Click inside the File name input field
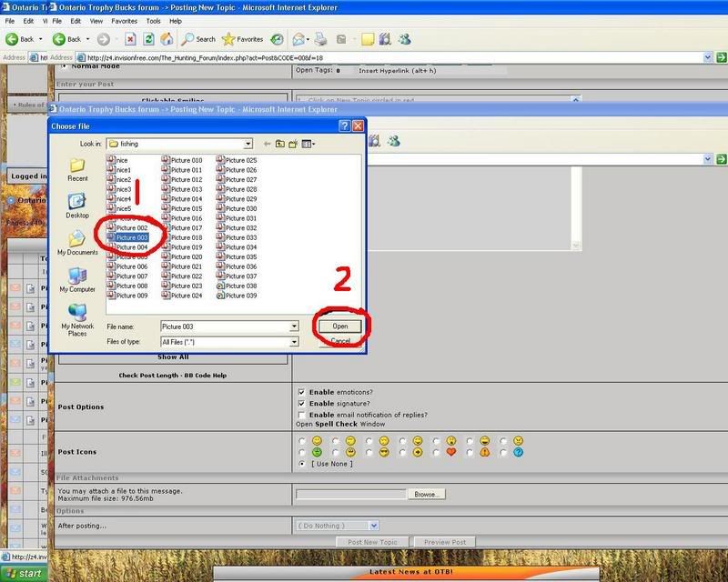 click(x=225, y=326)
